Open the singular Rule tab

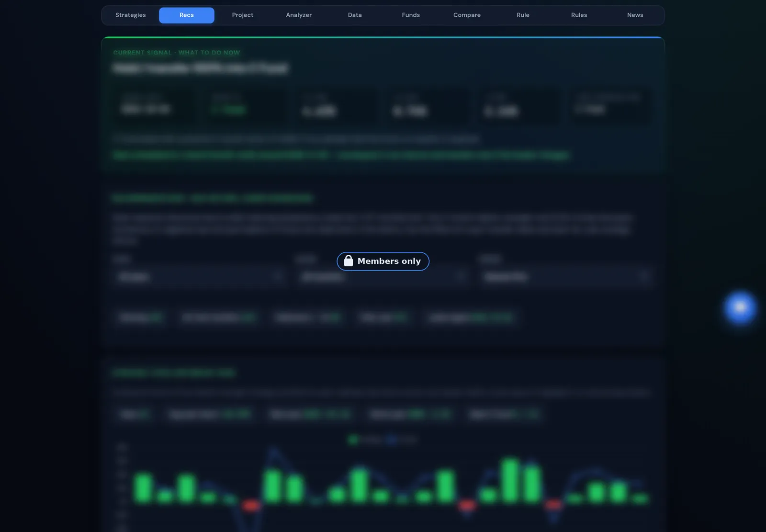(523, 15)
